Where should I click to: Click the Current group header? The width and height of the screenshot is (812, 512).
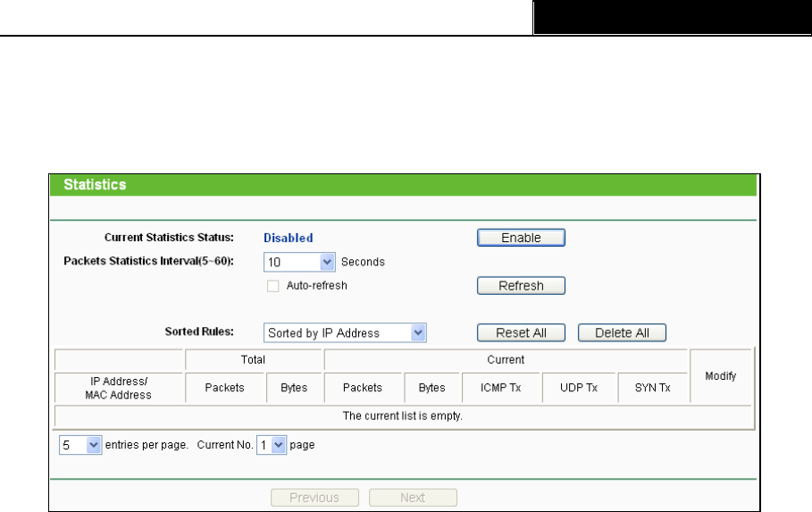tap(506, 359)
